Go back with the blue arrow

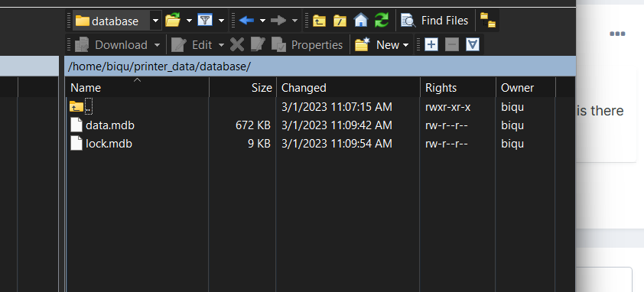coord(246,21)
